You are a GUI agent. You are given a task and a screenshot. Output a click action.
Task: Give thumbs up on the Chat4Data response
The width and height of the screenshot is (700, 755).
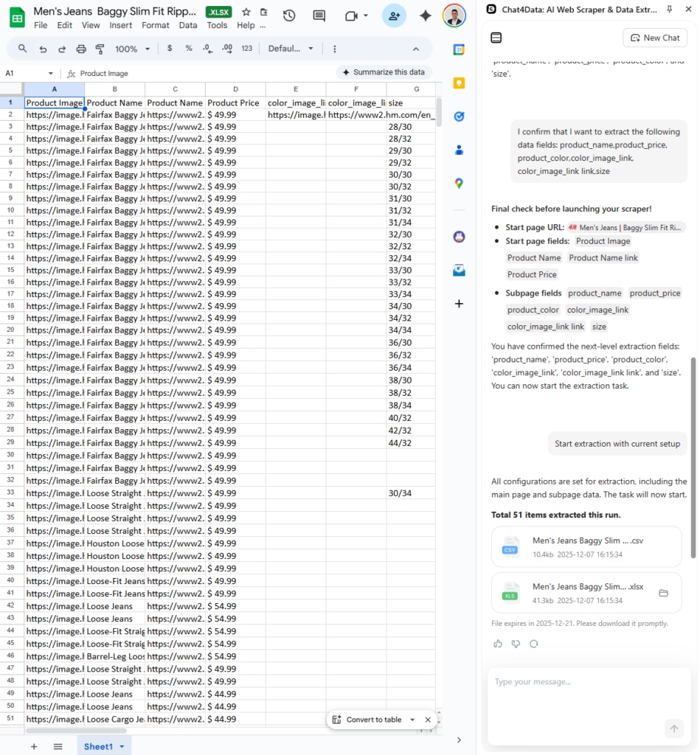click(x=498, y=644)
